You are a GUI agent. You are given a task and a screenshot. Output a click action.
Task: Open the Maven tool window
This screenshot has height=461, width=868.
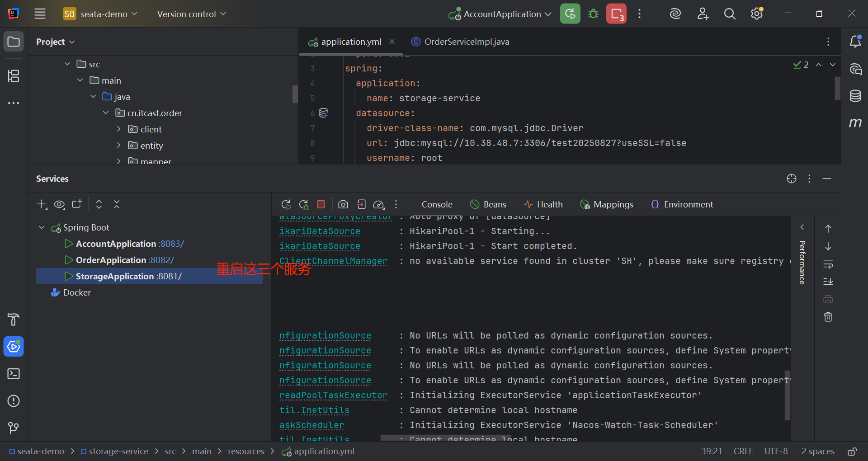(855, 122)
